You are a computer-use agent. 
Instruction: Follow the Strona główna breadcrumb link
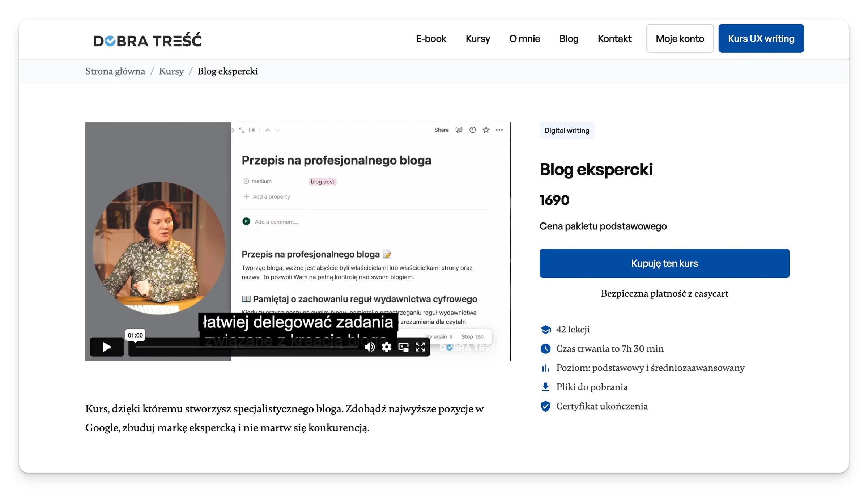115,71
